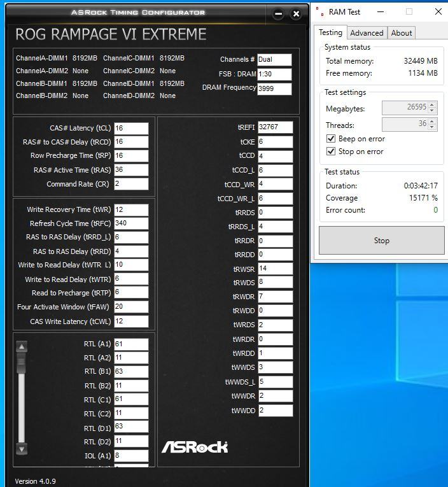The image size is (448, 487).
Task: Select the tWWDS_L value field
Action: click(276, 382)
